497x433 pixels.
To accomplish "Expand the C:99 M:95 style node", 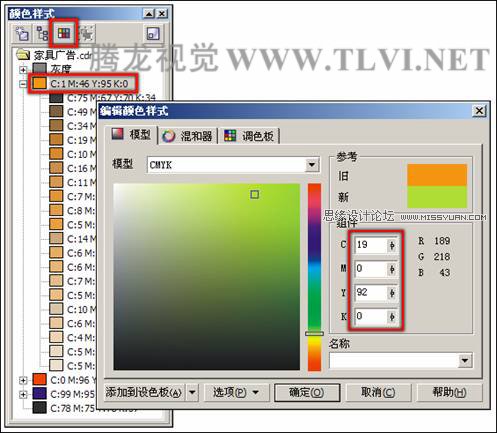I will click(x=23, y=394).
